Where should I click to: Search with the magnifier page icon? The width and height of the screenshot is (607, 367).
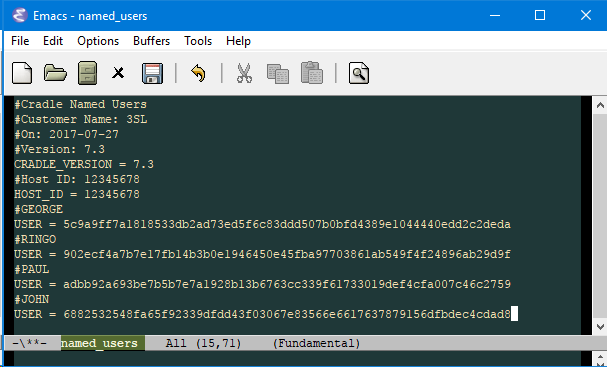pyautogui.click(x=359, y=73)
